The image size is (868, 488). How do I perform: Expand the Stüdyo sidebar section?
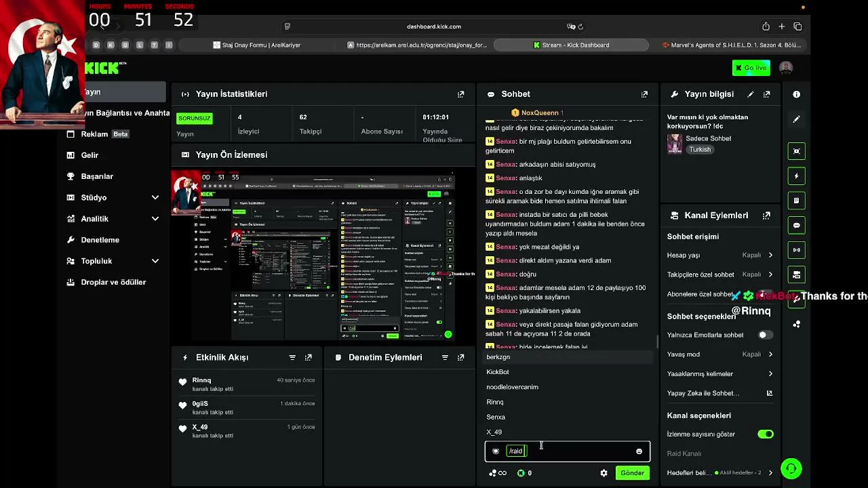point(155,198)
